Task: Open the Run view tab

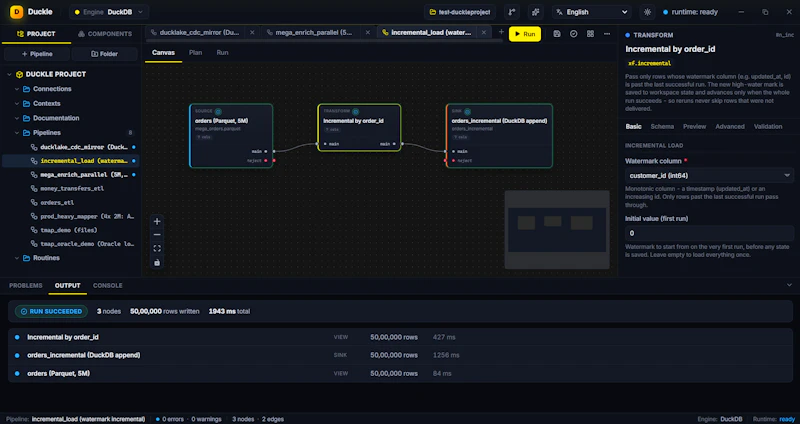Action: coord(222,53)
